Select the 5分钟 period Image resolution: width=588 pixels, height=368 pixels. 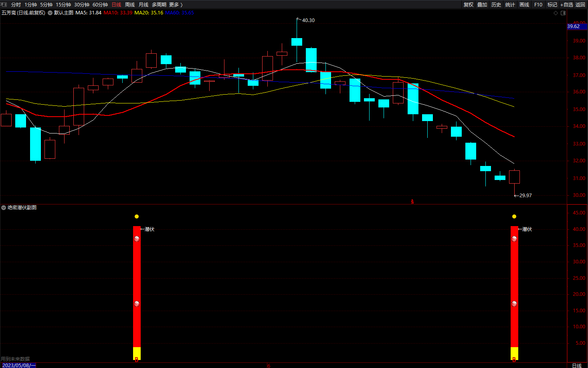click(x=46, y=5)
